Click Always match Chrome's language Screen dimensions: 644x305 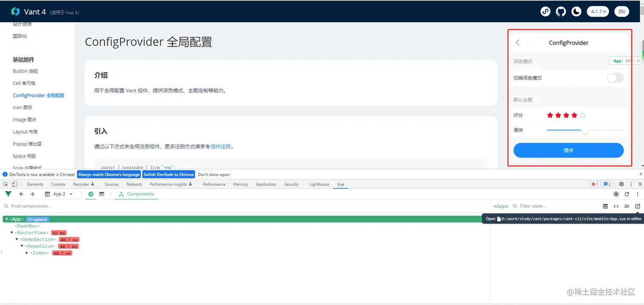click(x=109, y=174)
